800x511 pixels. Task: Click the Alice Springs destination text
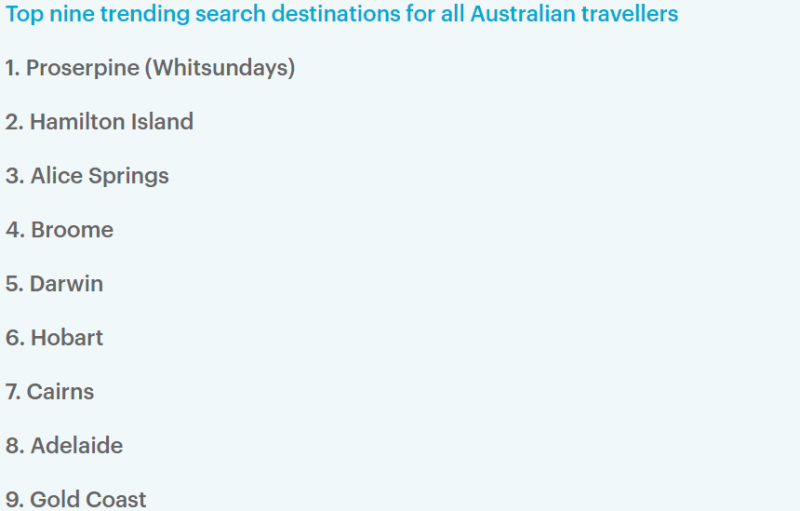click(99, 176)
